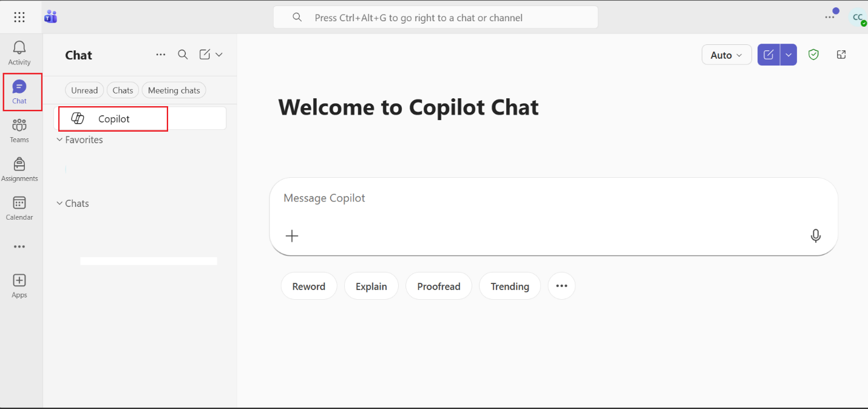
Task: Click the microphone dictation icon
Action: pos(816,235)
